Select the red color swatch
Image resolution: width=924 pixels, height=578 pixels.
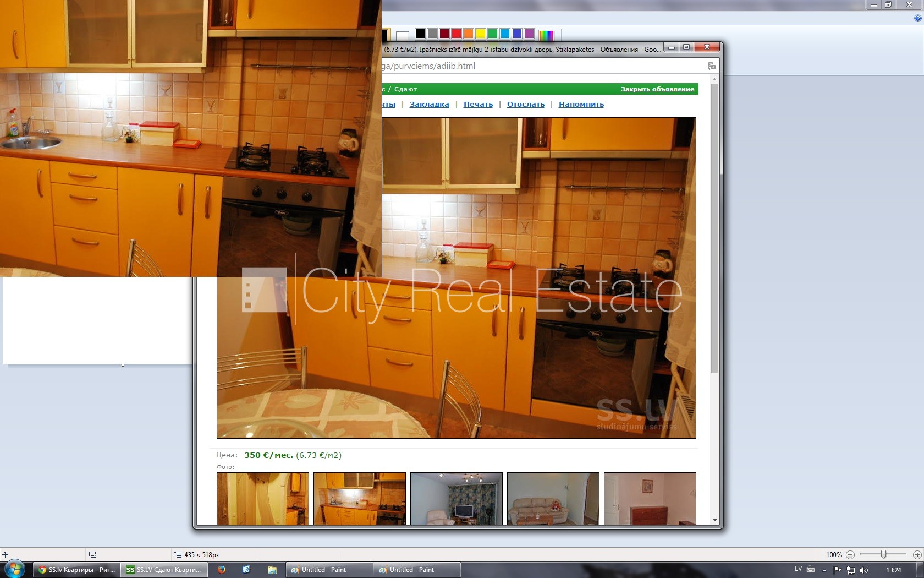(456, 34)
